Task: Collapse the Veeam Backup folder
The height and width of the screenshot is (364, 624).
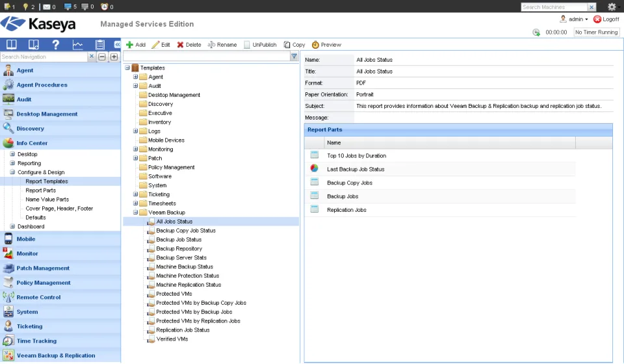Action: tap(135, 212)
